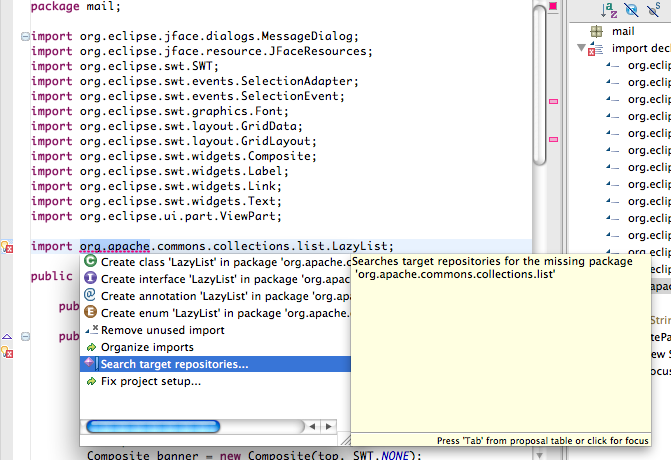The width and height of the screenshot is (671, 460).
Task: Click the lower pink error marker in overview ruler
Action: coord(553,139)
